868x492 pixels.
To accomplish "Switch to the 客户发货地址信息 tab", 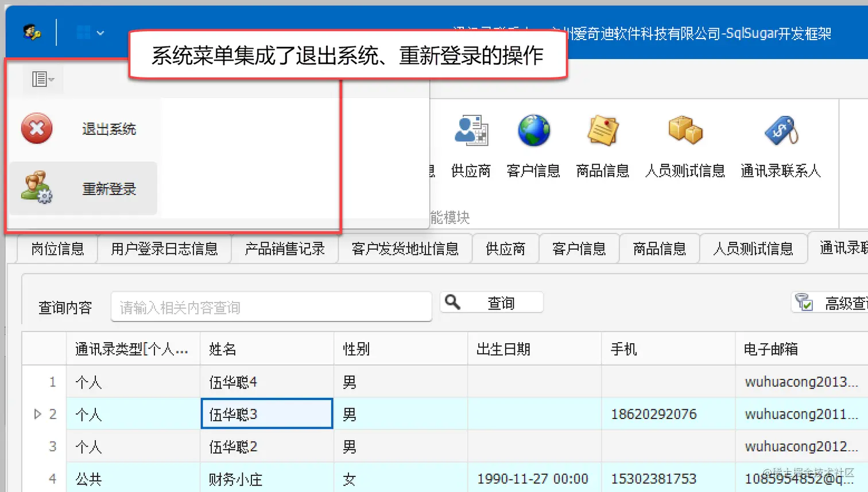I will [x=405, y=249].
